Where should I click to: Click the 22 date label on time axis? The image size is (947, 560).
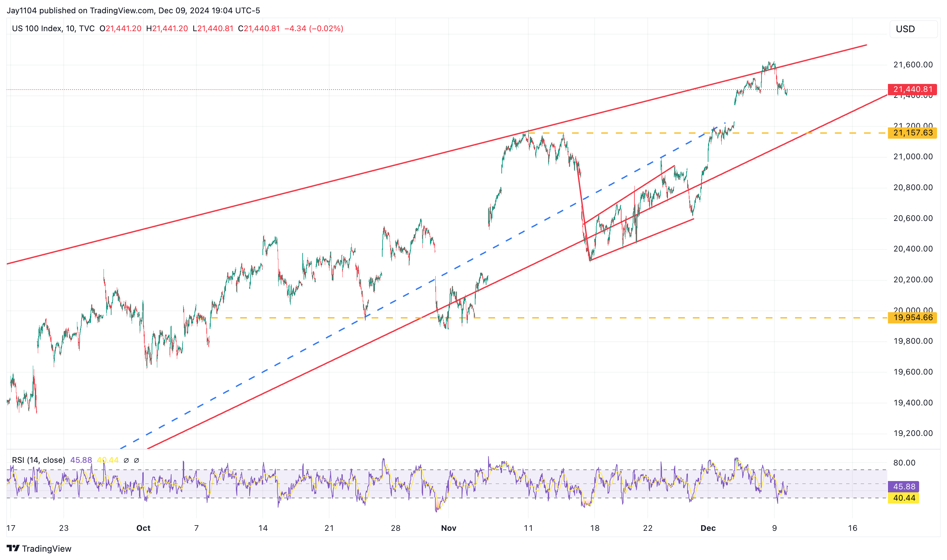(x=648, y=528)
